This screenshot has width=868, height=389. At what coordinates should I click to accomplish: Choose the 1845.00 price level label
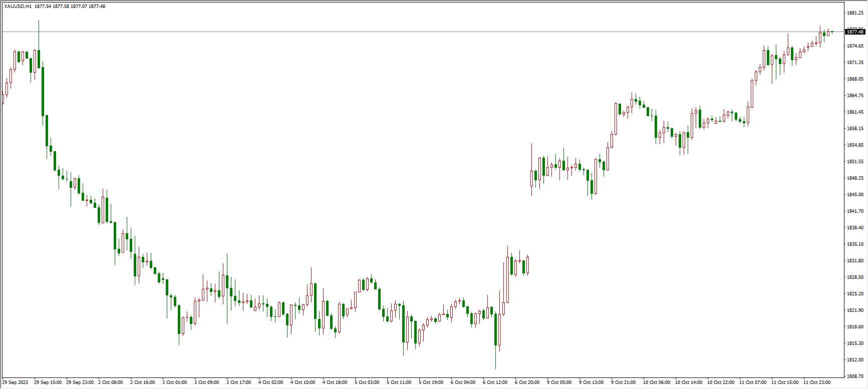tap(854, 195)
